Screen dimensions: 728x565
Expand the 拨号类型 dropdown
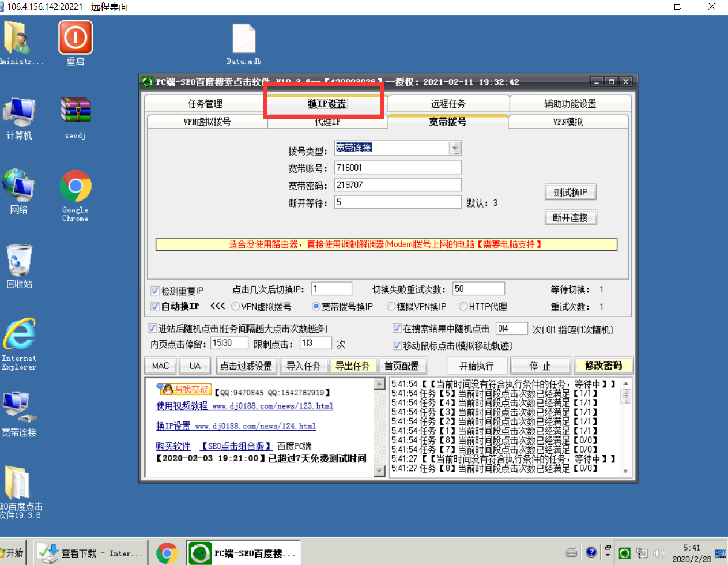pyautogui.click(x=455, y=148)
